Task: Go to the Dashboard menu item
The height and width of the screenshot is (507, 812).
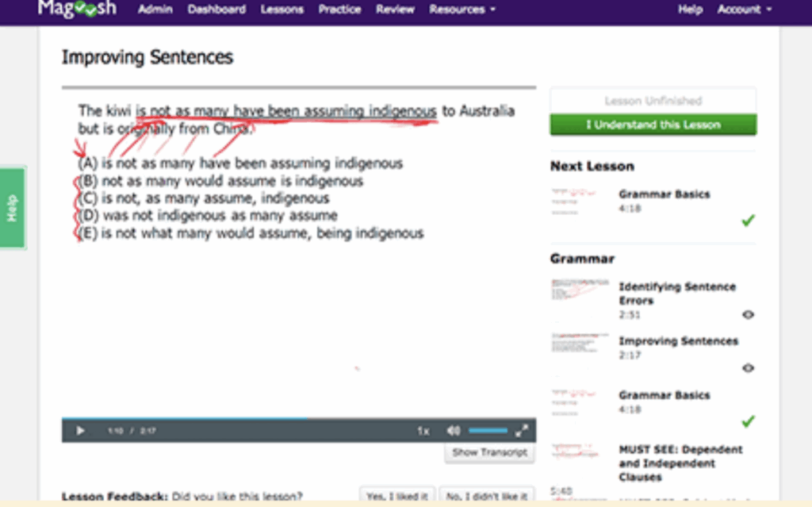Action: 216,9
